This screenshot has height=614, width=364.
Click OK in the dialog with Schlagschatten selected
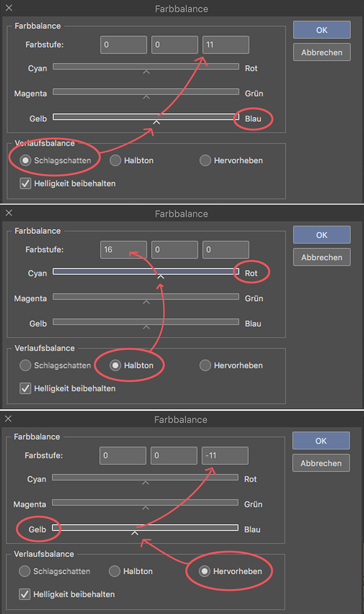click(x=322, y=30)
